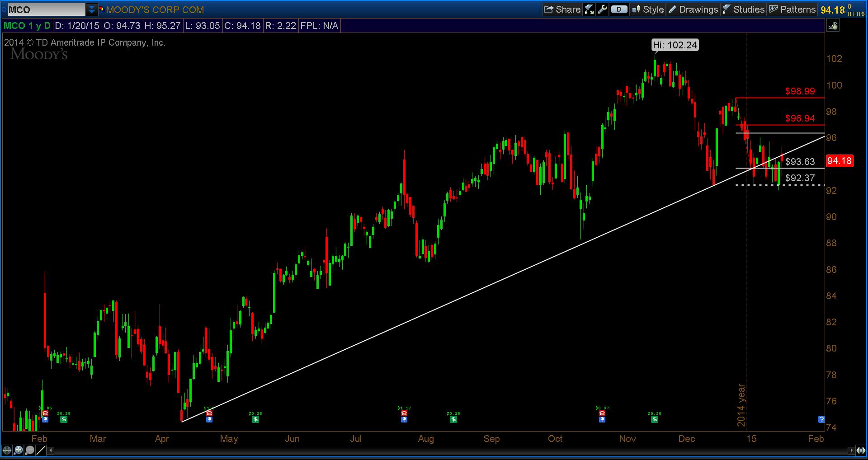Click the August $0.28 dividend icon
This screenshot has width=868, height=460.
coord(453,419)
